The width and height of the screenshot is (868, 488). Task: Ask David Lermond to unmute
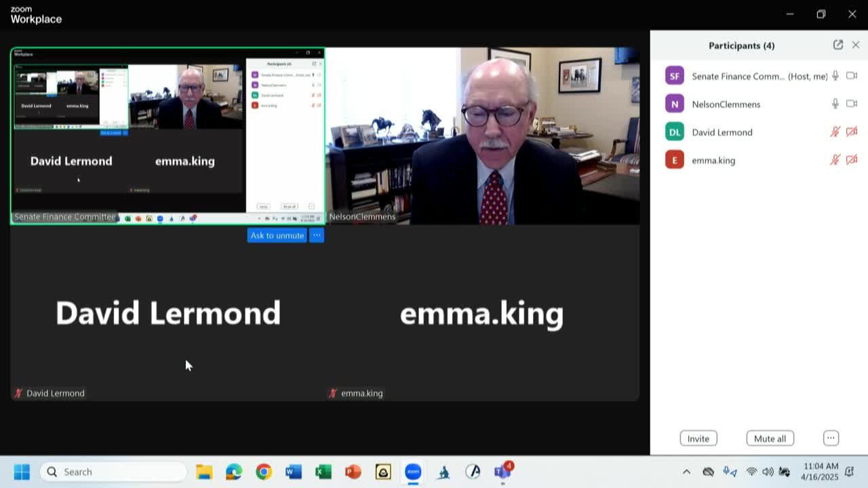tap(277, 235)
